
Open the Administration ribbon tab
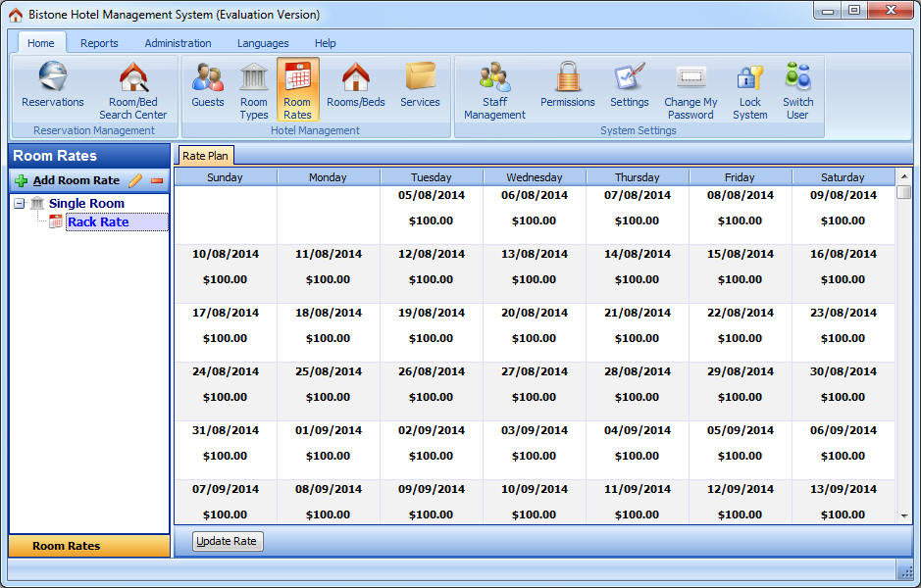(x=178, y=43)
